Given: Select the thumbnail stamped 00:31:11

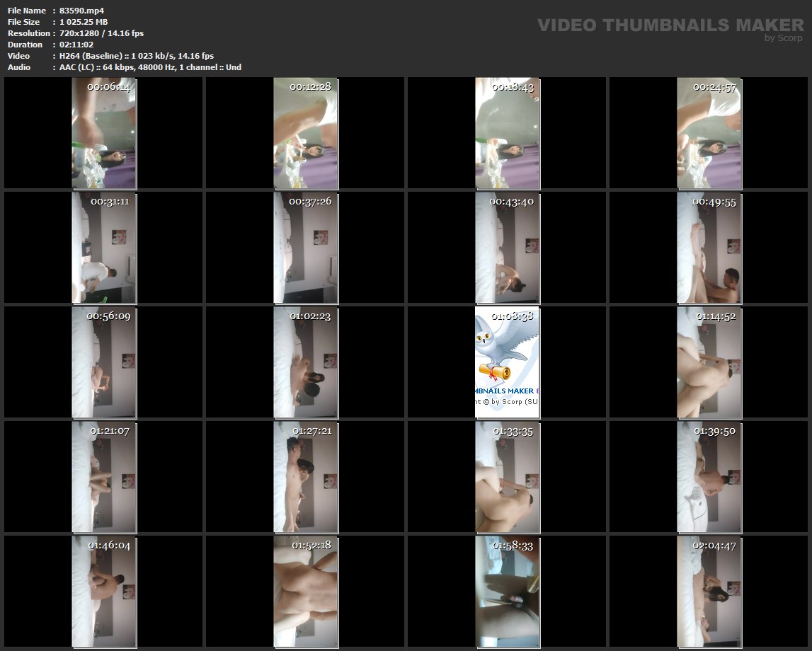Looking at the screenshot, I should point(104,248).
